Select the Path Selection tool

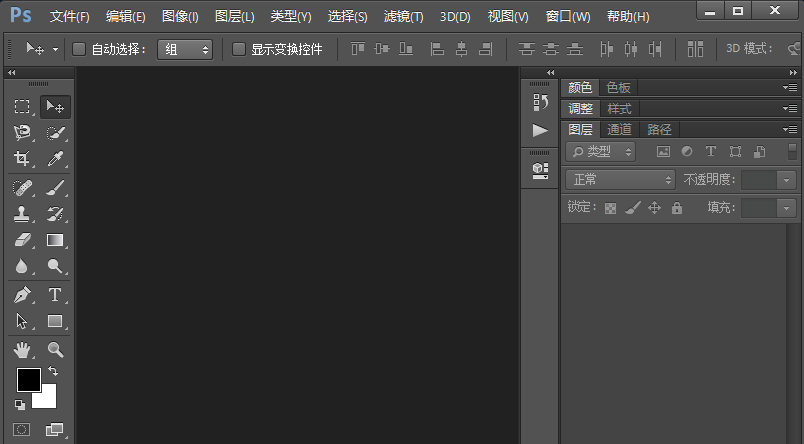pyautogui.click(x=22, y=321)
